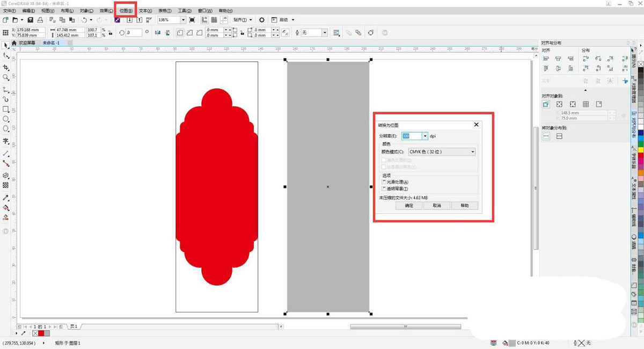Pick the red swatch in document palette
Image resolution: width=644 pixels, height=349 pixels.
point(41,333)
